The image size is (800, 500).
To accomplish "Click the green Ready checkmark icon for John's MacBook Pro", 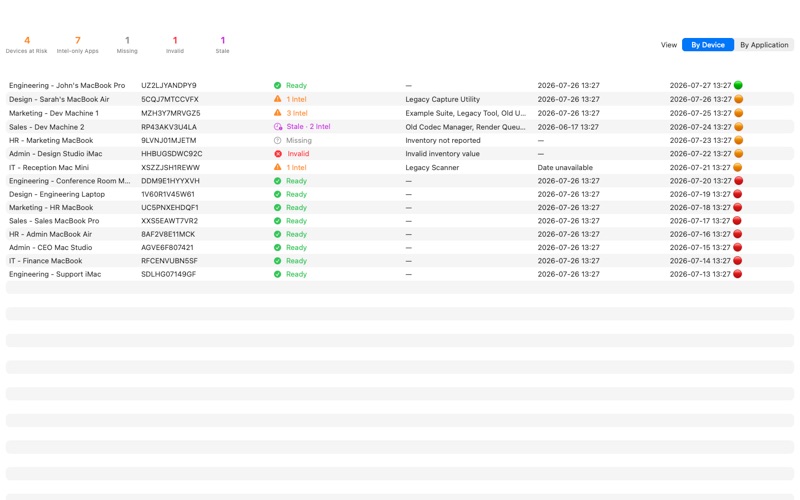I will click(278, 86).
